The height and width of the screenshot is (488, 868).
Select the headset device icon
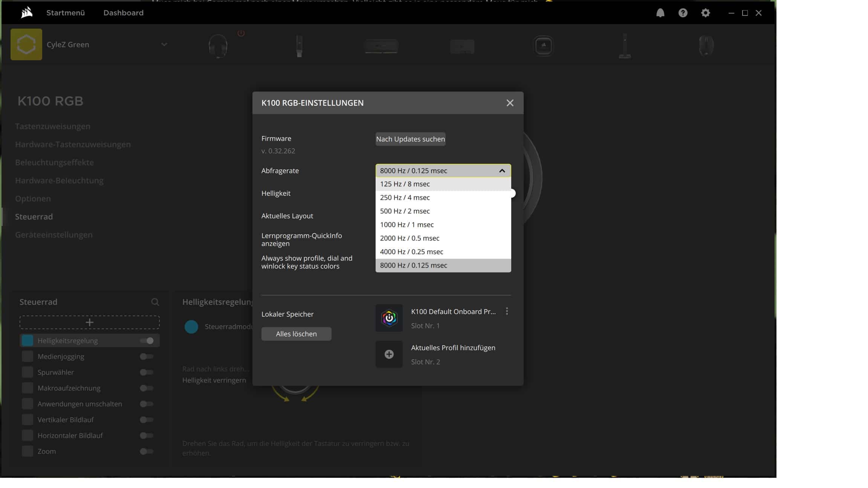pyautogui.click(x=218, y=46)
